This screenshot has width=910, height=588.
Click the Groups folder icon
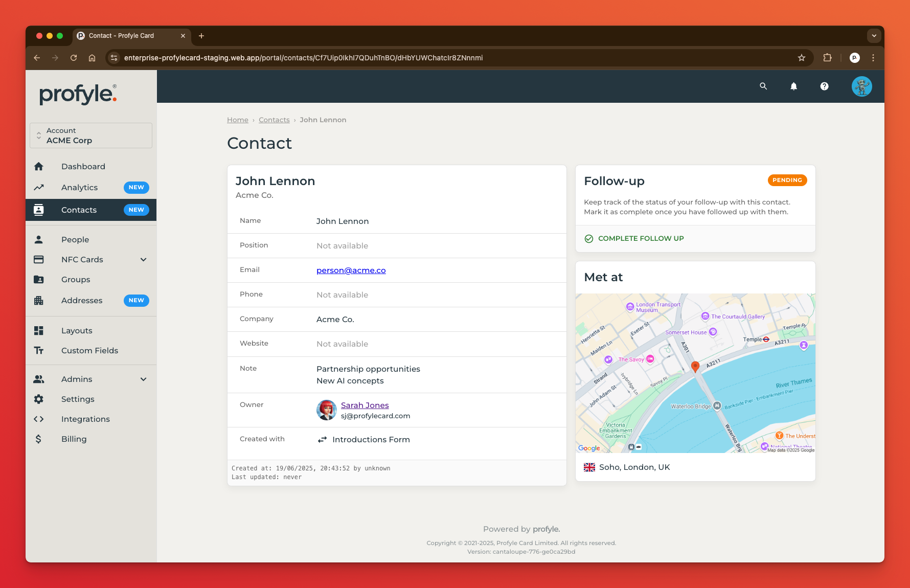tap(39, 279)
